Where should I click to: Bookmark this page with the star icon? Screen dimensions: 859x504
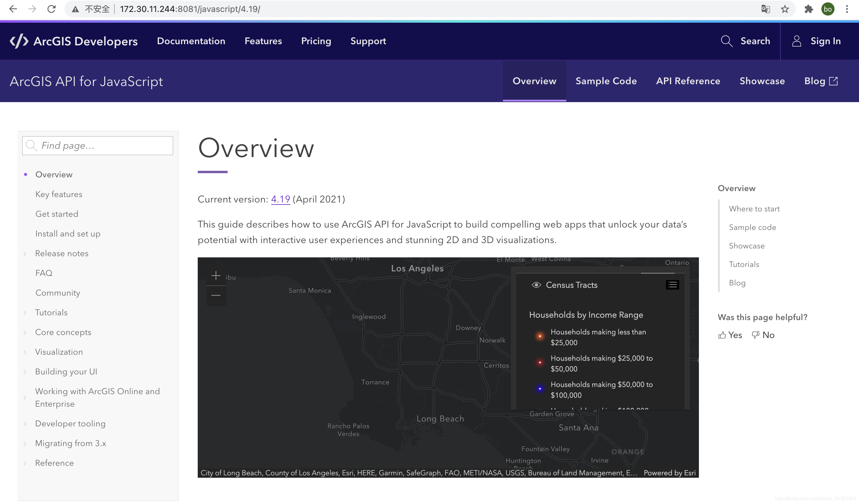(785, 9)
